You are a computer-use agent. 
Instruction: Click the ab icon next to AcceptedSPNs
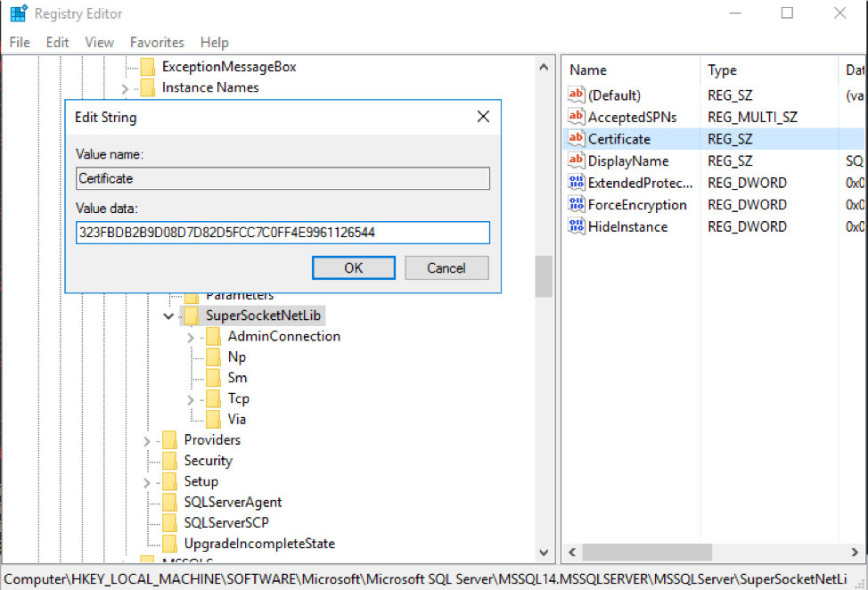(x=575, y=117)
